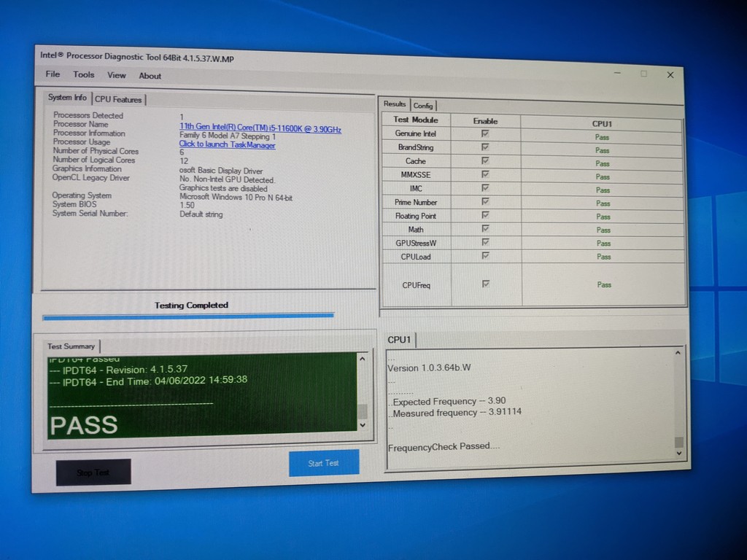Click the Test Module column header
747x560 pixels.
(415, 120)
